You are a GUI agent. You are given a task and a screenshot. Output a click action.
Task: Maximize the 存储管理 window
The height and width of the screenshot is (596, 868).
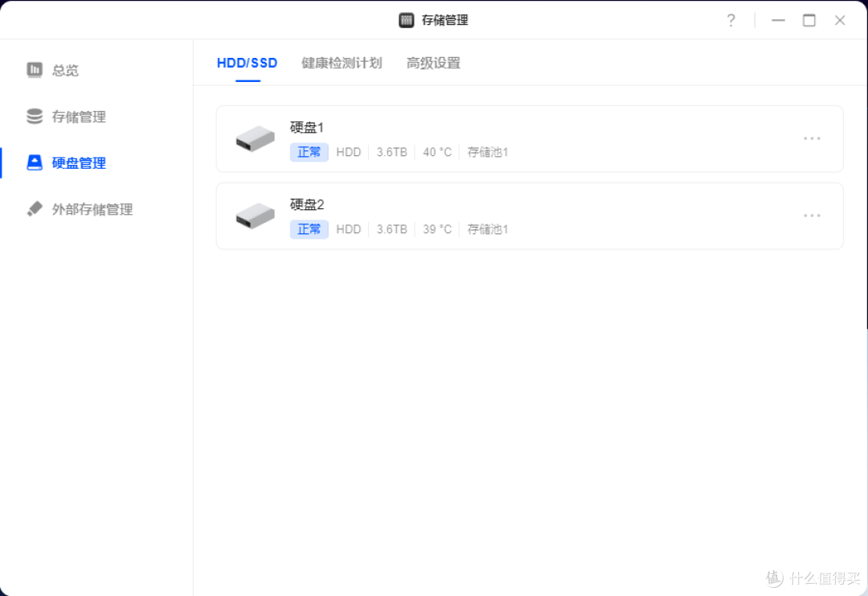[809, 20]
